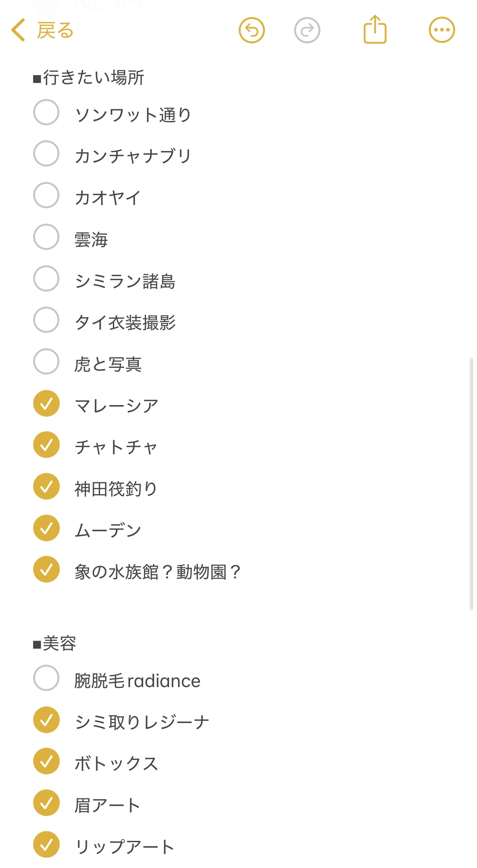
Task: Uncheck チャトチャ checkmark
Action: click(47, 445)
